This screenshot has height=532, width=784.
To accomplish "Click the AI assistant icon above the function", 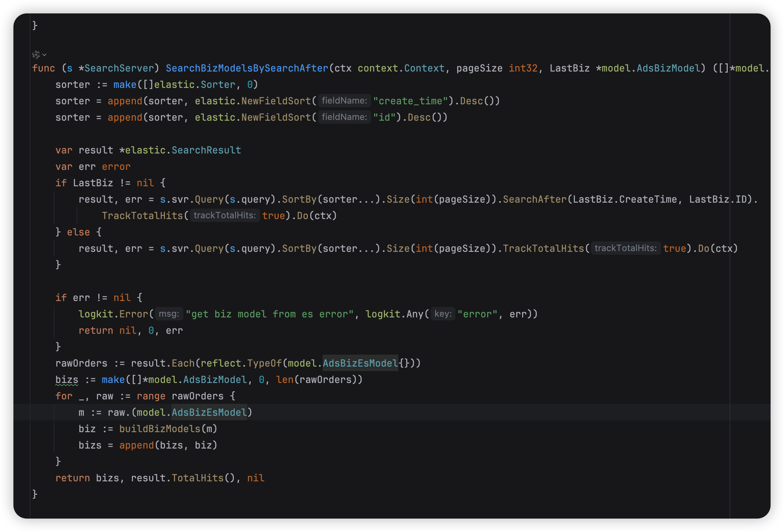I will coord(36,55).
